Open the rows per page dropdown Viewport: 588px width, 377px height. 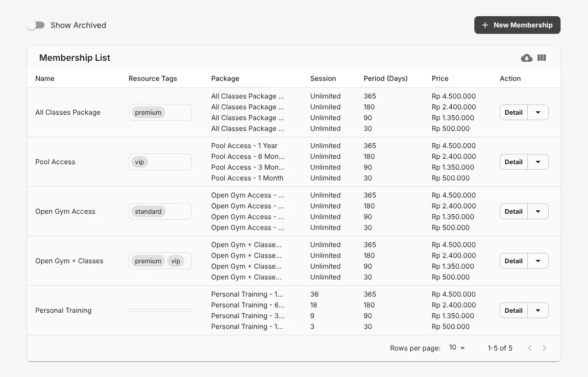coord(457,348)
